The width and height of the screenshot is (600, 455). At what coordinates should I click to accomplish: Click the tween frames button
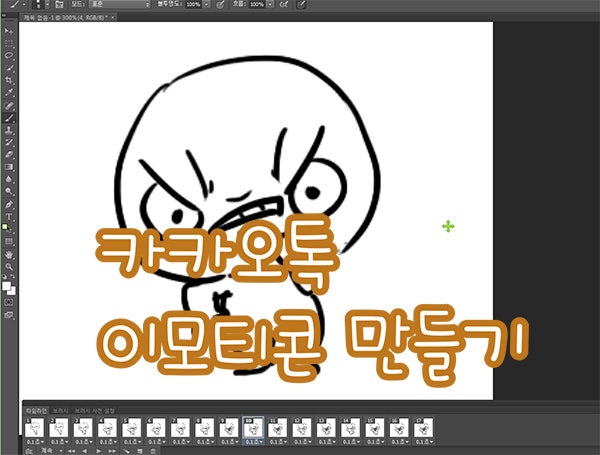point(126,451)
